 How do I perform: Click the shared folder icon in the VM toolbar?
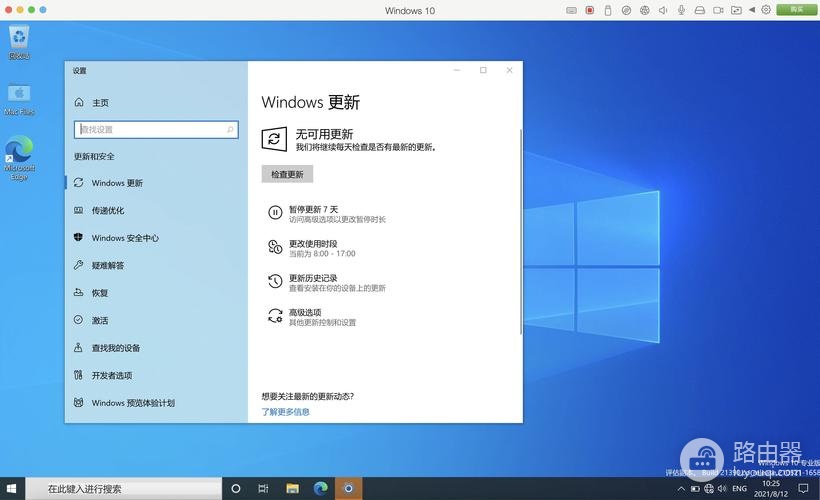(x=736, y=10)
